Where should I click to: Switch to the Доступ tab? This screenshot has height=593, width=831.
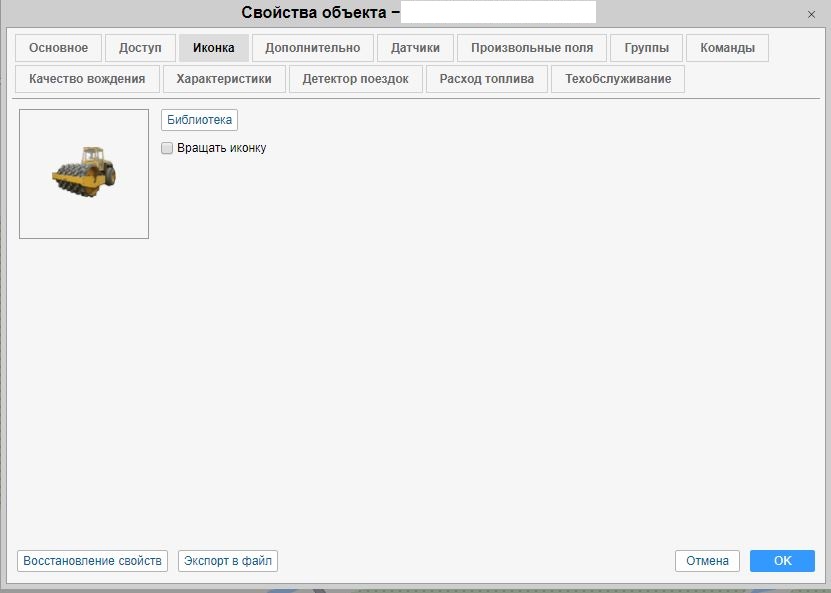coord(140,48)
